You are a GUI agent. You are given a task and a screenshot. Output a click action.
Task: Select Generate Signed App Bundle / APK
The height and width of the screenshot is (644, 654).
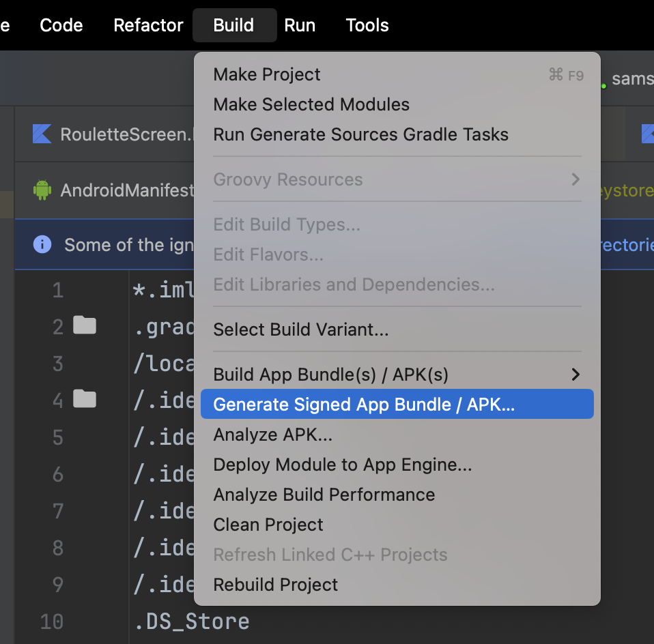364,405
